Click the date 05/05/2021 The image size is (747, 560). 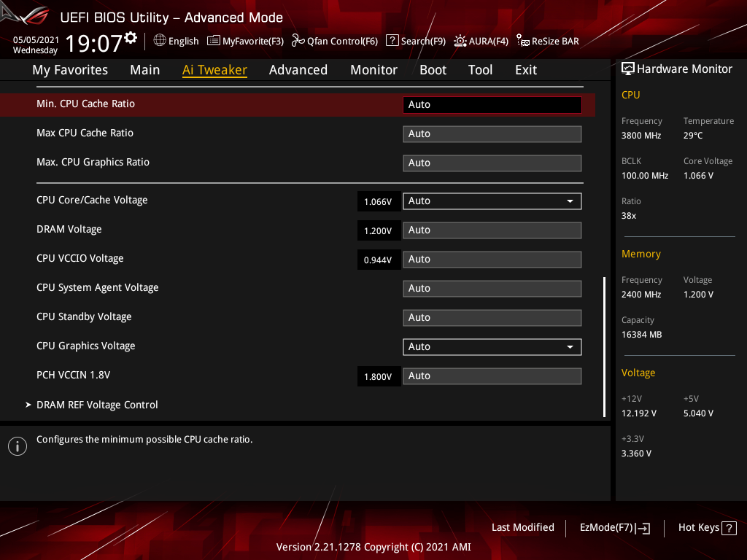pos(36,39)
